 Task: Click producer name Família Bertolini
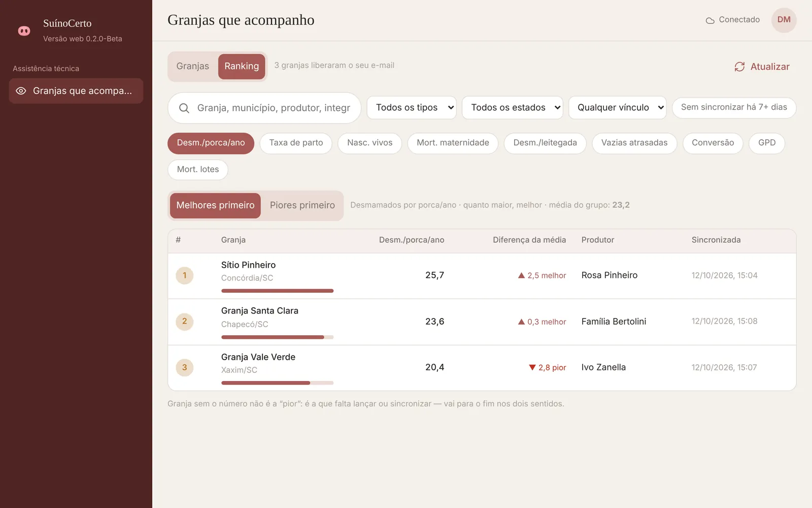pos(614,322)
